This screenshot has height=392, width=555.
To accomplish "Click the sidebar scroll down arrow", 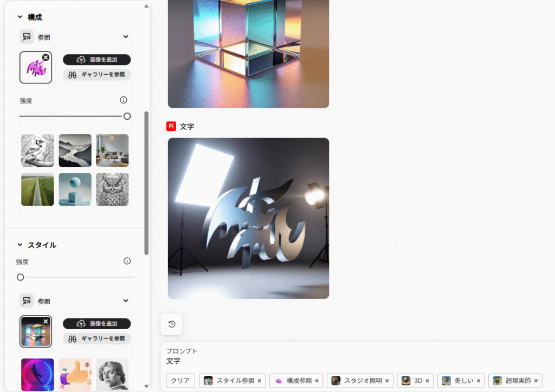I will point(146,387).
